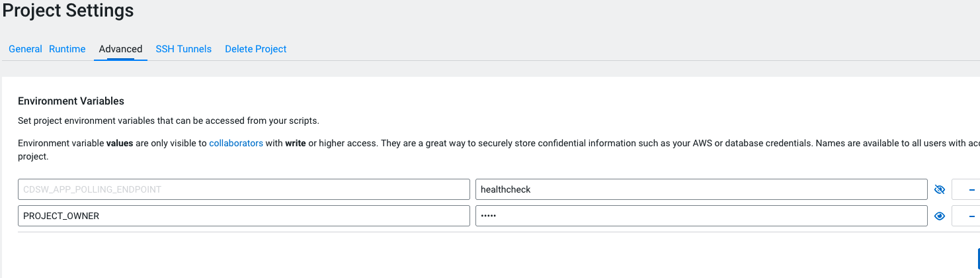Reveal the masked PROJECT_OWNER value
The image size is (980, 278).
coord(940,216)
